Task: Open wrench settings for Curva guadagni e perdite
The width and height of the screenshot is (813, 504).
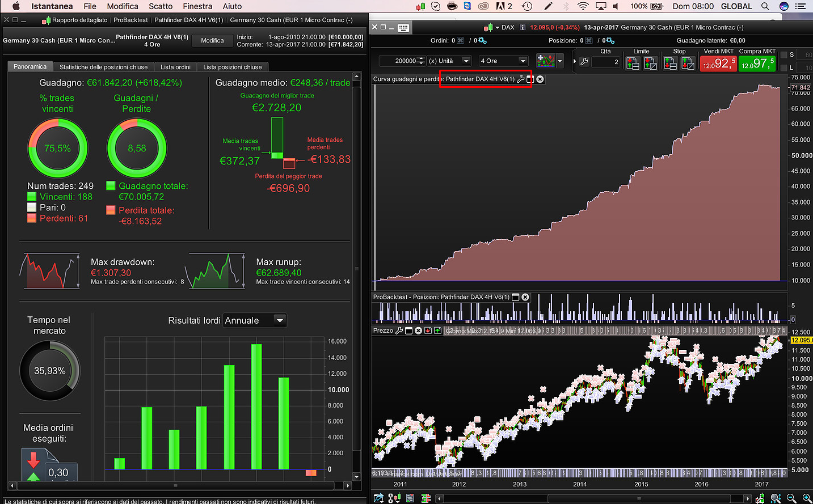Action: coord(521,79)
